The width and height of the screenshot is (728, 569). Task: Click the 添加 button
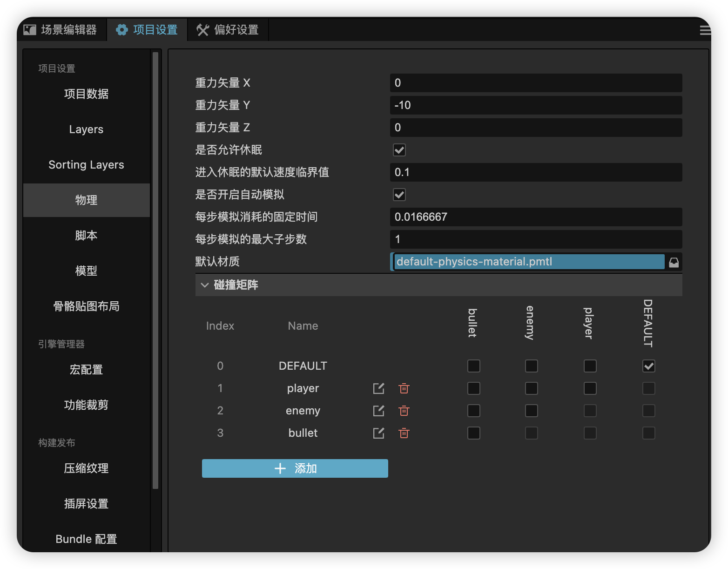click(295, 468)
